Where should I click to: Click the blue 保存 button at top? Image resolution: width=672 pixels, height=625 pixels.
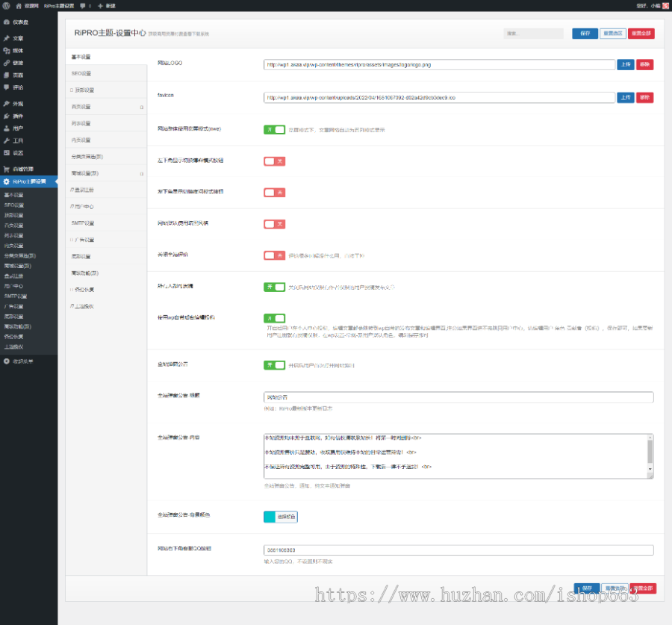[585, 34]
